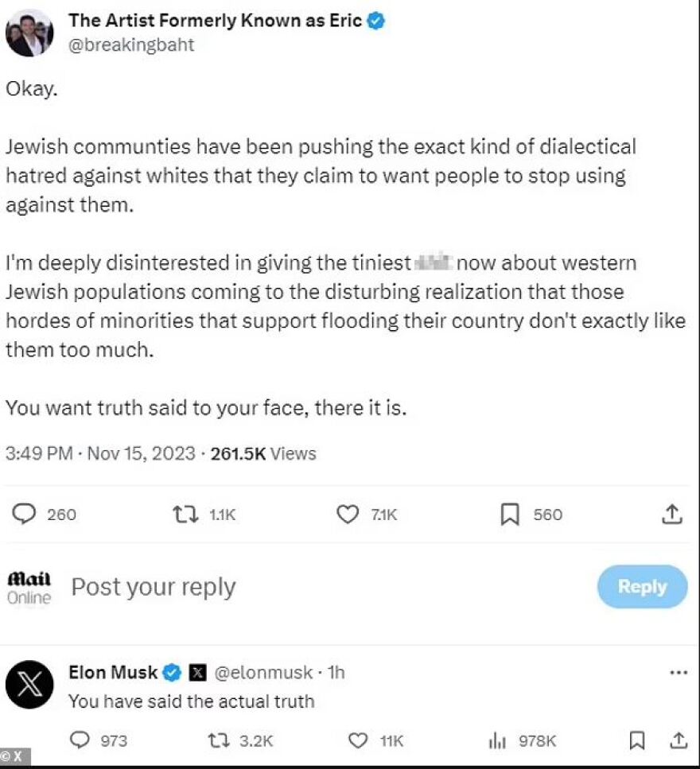The height and width of the screenshot is (769, 700).
Task: Open the more options menu on Elon's reply
Action: (678, 673)
